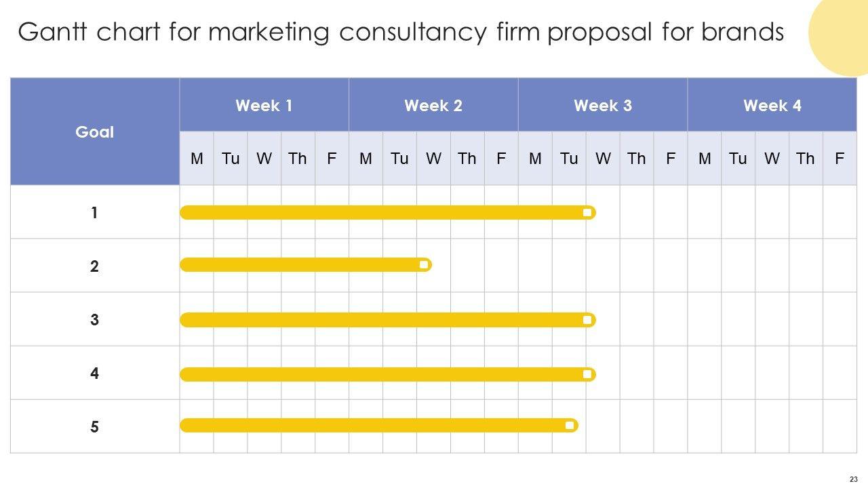Click the end marker of Goal 1 bar
Image resolution: width=868 pixels, height=488 pixels.
(587, 213)
